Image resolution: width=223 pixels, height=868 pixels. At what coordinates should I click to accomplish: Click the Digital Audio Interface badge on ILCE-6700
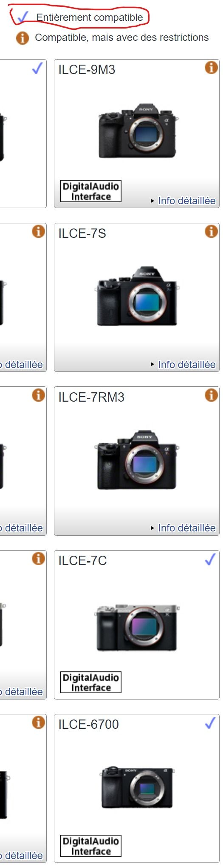(x=91, y=846)
